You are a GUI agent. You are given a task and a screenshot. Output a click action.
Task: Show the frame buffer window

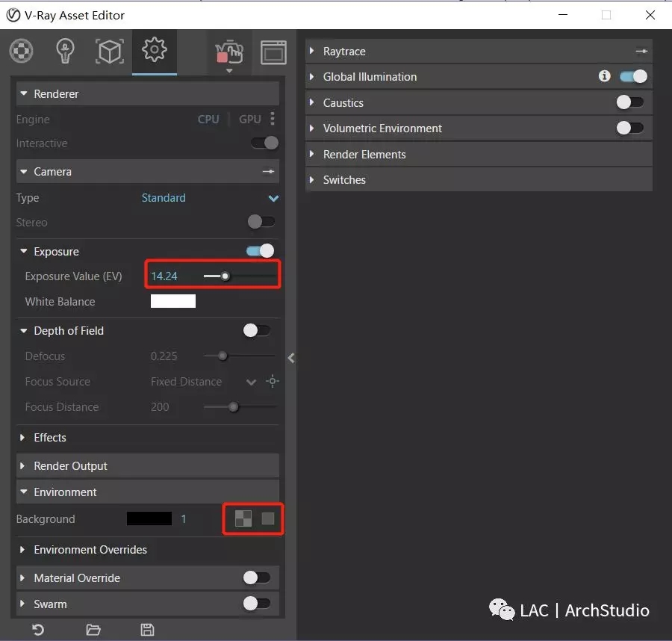273,52
